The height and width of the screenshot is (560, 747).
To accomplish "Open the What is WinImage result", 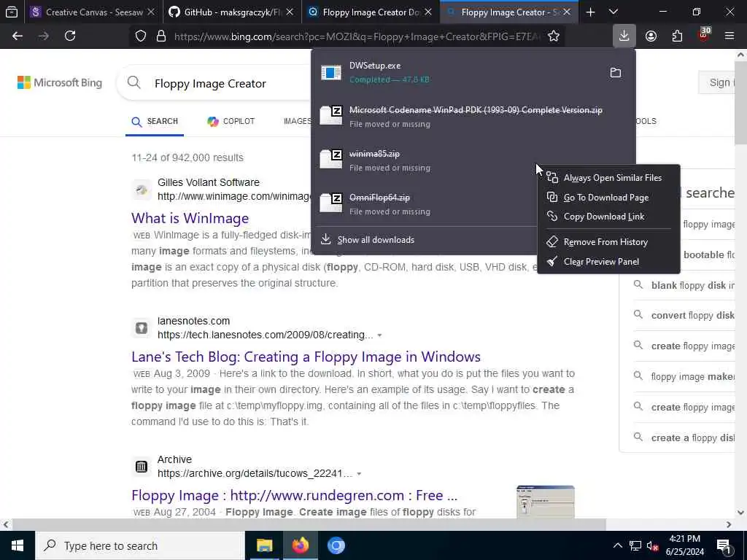I will pyautogui.click(x=190, y=218).
